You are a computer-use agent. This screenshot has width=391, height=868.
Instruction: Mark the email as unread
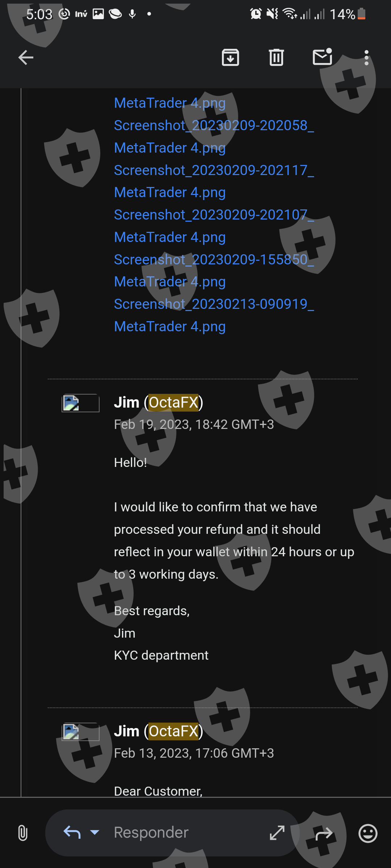tap(322, 57)
